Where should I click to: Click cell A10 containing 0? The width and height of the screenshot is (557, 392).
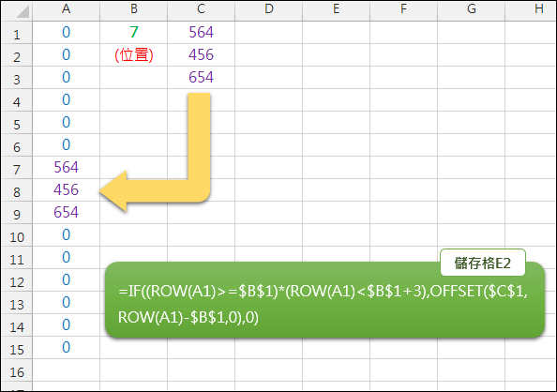coord(66,235)
